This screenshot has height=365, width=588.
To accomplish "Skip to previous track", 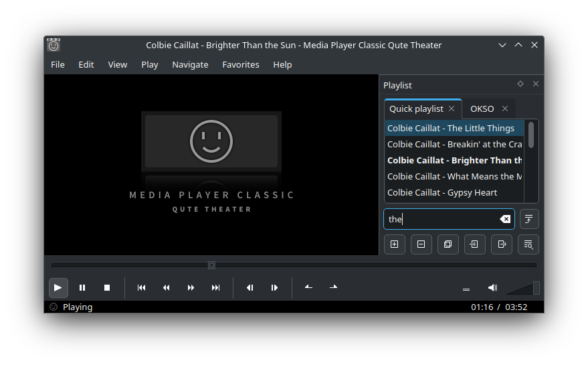I will pyautogui.click(x=141, y=287).
